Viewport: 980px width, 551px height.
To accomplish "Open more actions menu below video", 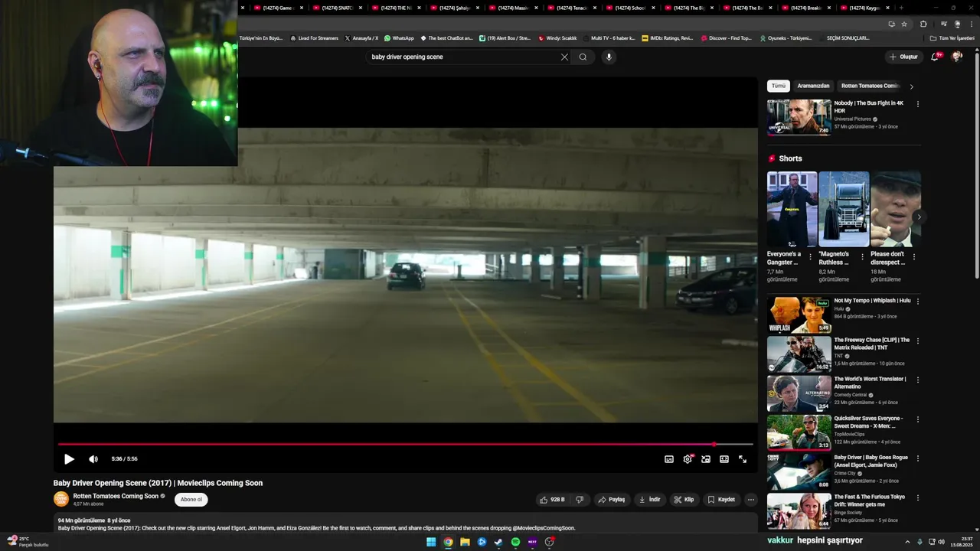I will pos(751,500).
